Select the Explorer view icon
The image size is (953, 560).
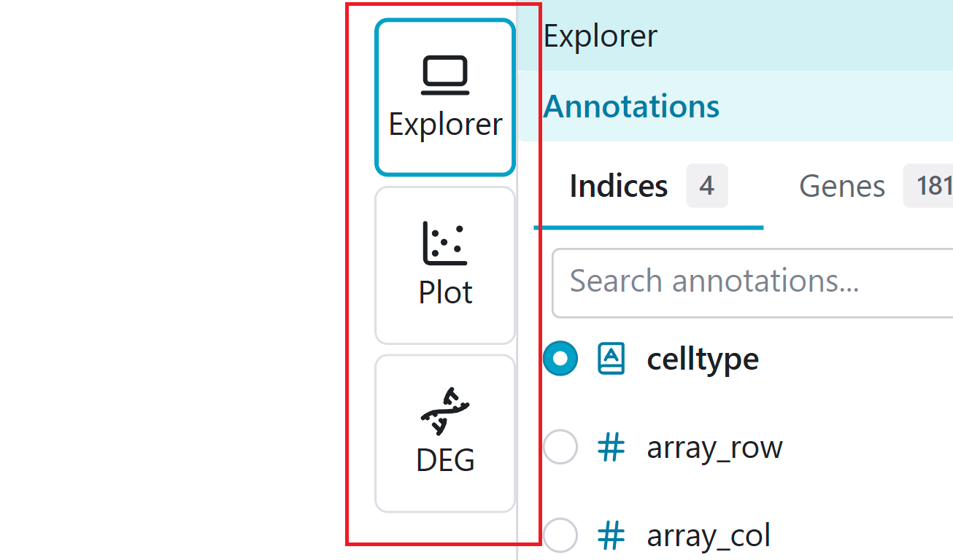pos(444,97)
